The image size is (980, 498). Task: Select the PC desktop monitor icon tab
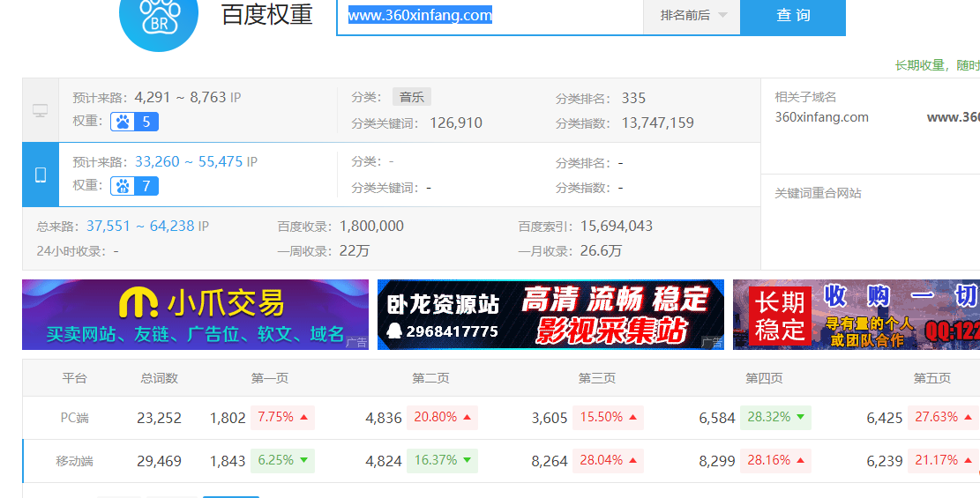click(x=41, y=110)
